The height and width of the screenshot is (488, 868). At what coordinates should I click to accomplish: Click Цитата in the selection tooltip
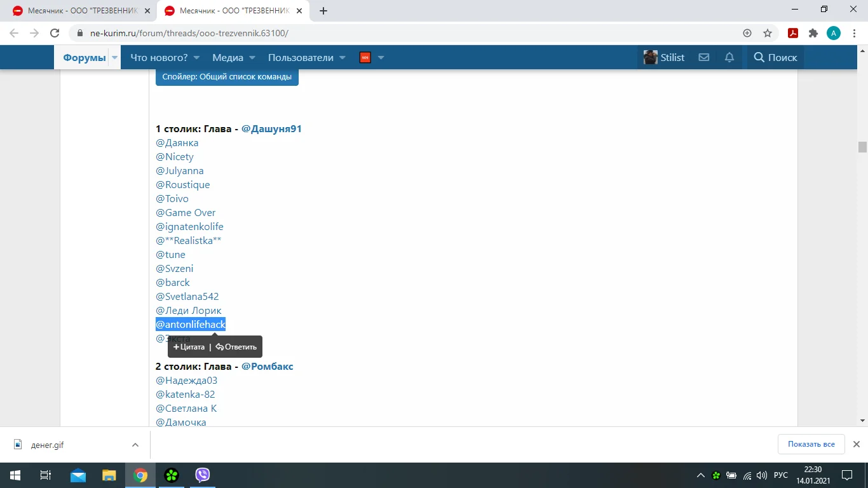[x=189, y=347]
